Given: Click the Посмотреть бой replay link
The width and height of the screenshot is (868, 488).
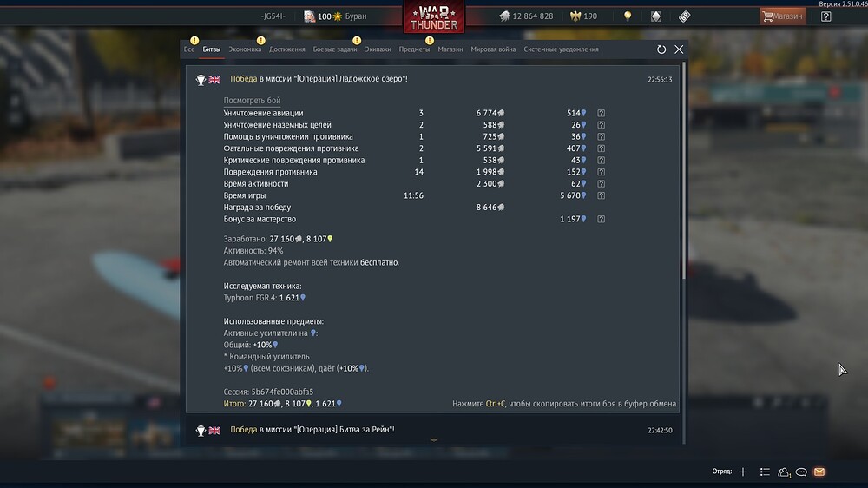Looking at the screenshot, I should point(252,100).
